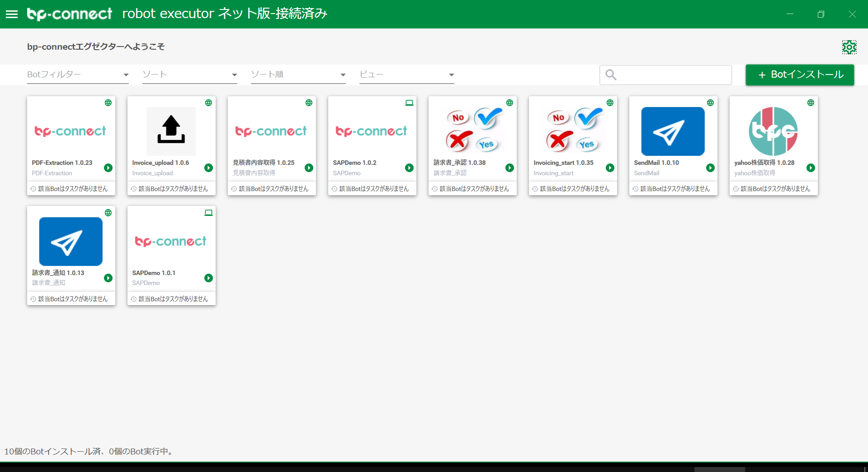Click the Botインストール button
Viewport: 868px width, 472px height.
point(800,75)
